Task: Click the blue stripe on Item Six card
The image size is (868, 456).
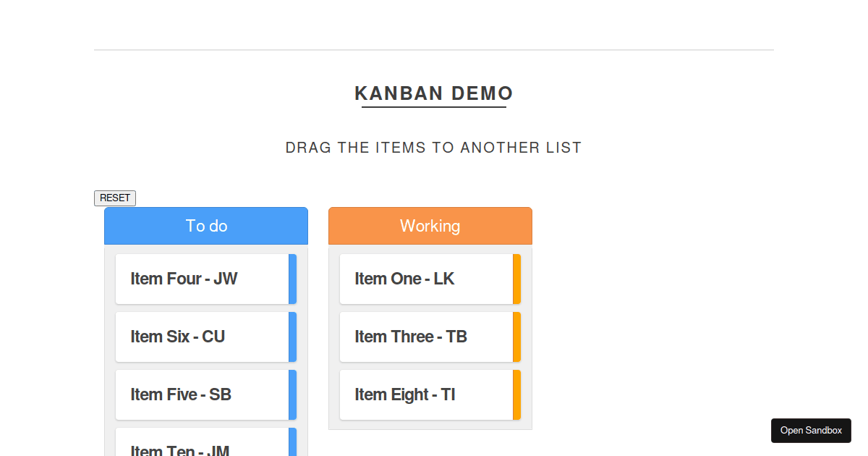Action: click(292, 337)
